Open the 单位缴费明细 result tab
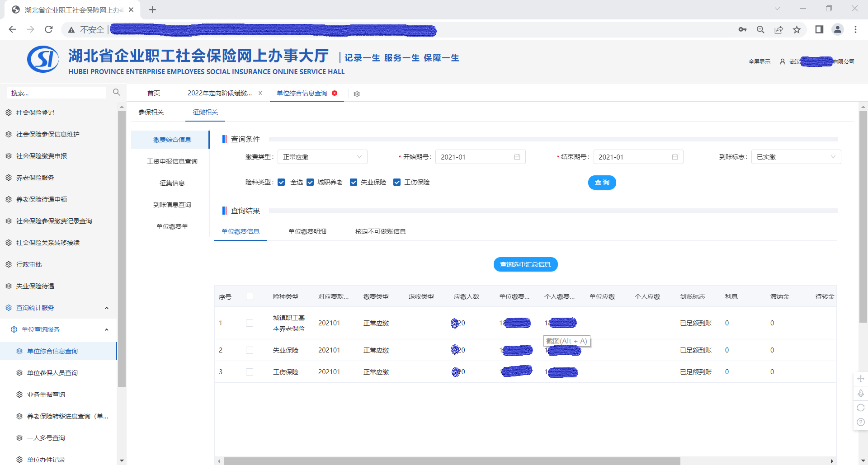Viewport: 868px width, 465px height. pos(307,231)
